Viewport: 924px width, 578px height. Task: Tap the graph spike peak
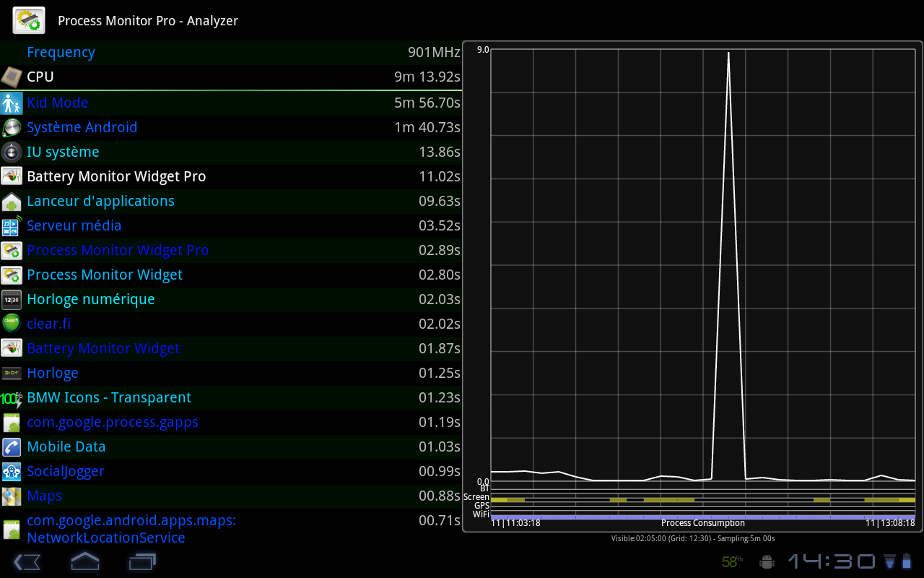(728, 53)
